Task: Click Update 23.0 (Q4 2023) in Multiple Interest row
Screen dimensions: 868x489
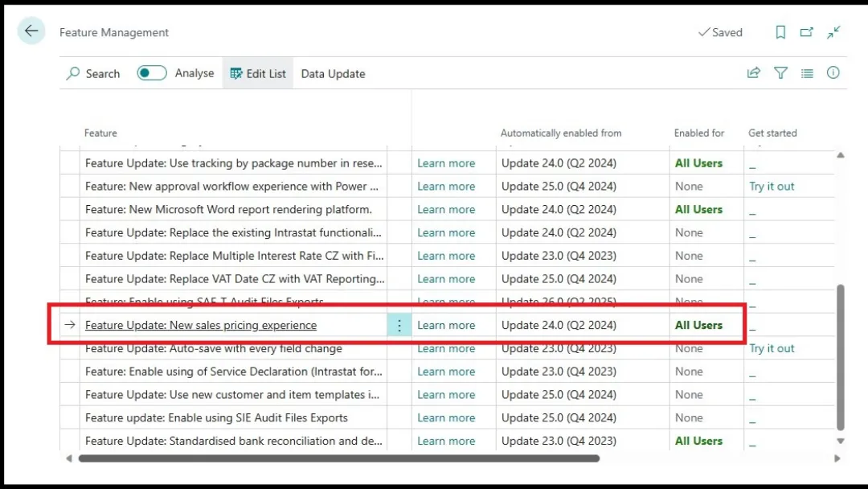Action: (x=559, y=256)
